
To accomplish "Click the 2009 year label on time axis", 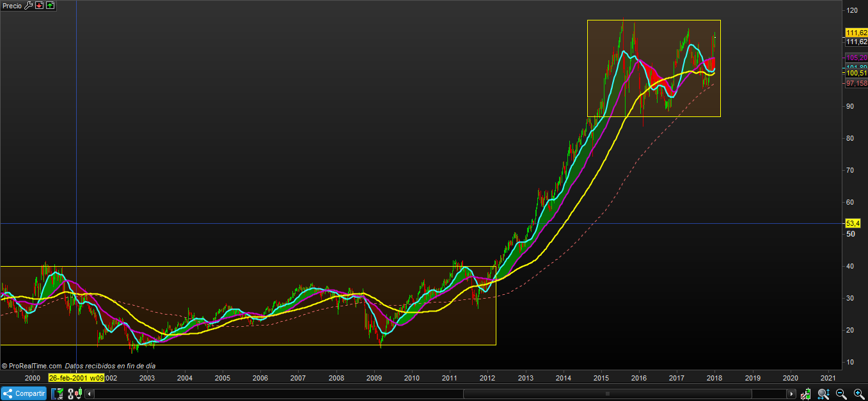I will pos(374,377).
